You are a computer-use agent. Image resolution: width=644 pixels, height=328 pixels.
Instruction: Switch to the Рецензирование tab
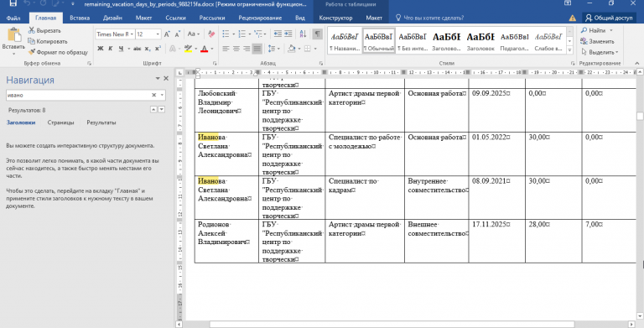260,18
